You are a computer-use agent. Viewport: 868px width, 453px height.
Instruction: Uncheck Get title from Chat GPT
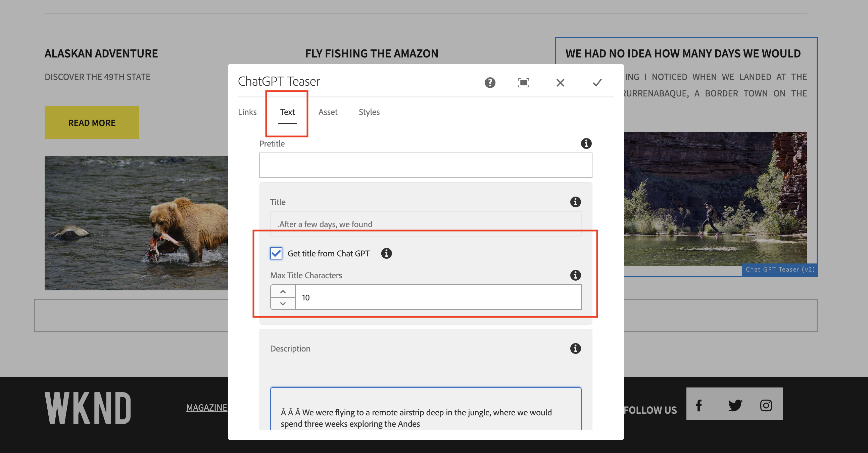point(276,253)
